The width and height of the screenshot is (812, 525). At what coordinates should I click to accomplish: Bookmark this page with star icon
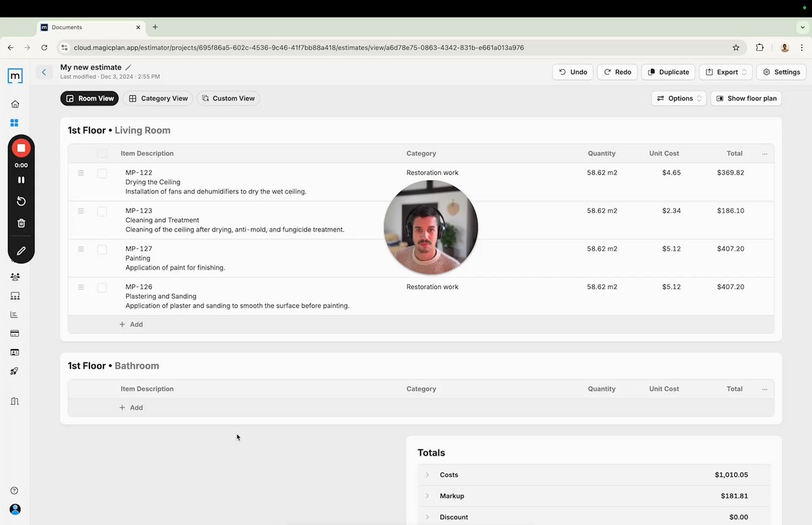point(736,48)
